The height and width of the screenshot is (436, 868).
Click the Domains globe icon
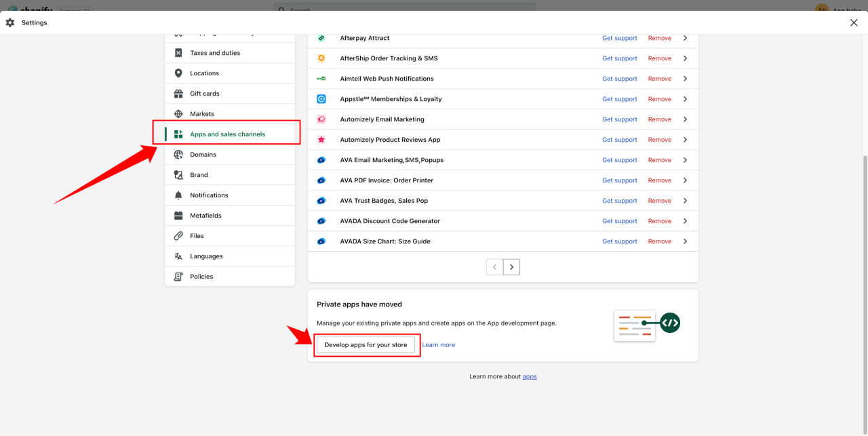coord(178,155)
